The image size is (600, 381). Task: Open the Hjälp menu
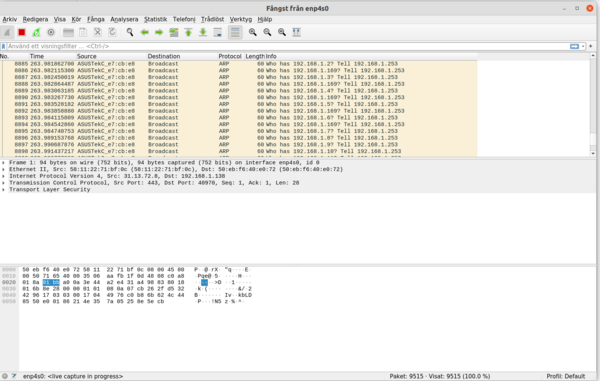coord(265,19)
